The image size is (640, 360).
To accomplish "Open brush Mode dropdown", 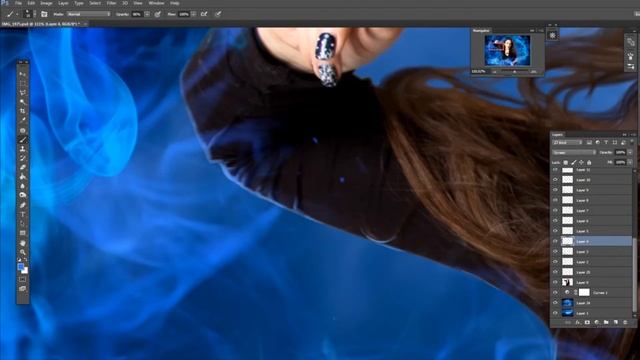I will tap(89, 14).
